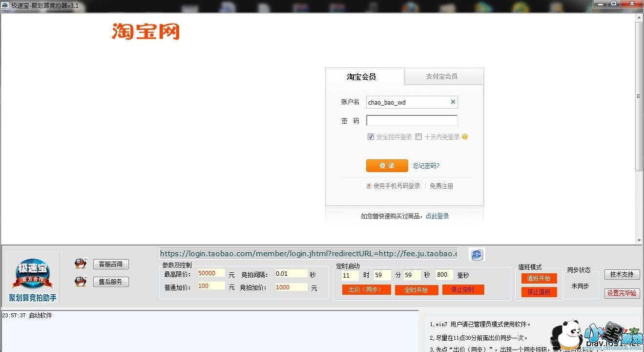Click the 参数及控制 group label
Viewport: 644px width, 352px height.
pyautogui.click(x=177, y=265)
